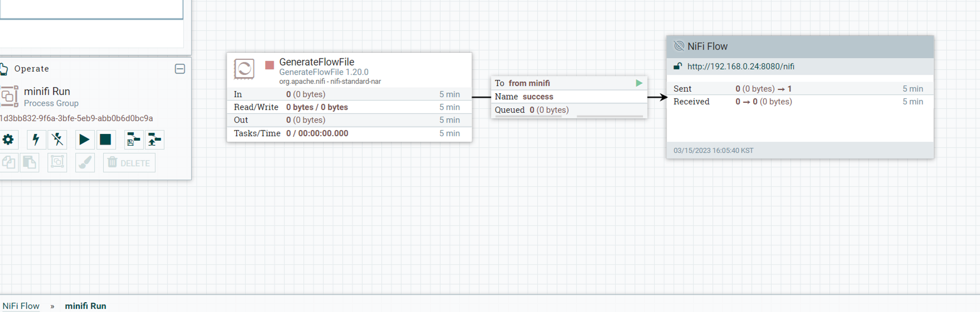The height and width of the screenshot is (312, 980).
Task: Click the DELETE button
Action: [129, 163]
